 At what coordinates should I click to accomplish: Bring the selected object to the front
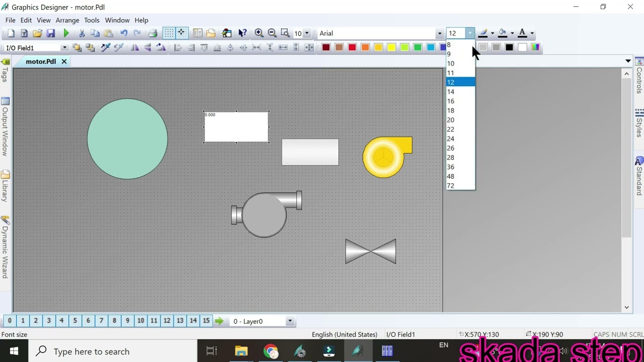(77, 47)
